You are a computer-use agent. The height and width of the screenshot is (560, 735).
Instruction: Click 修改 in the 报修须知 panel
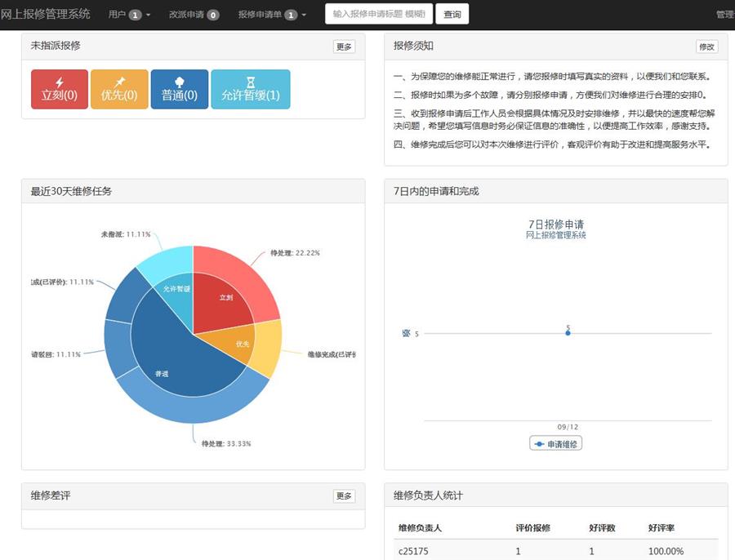(x=706, y=47)
